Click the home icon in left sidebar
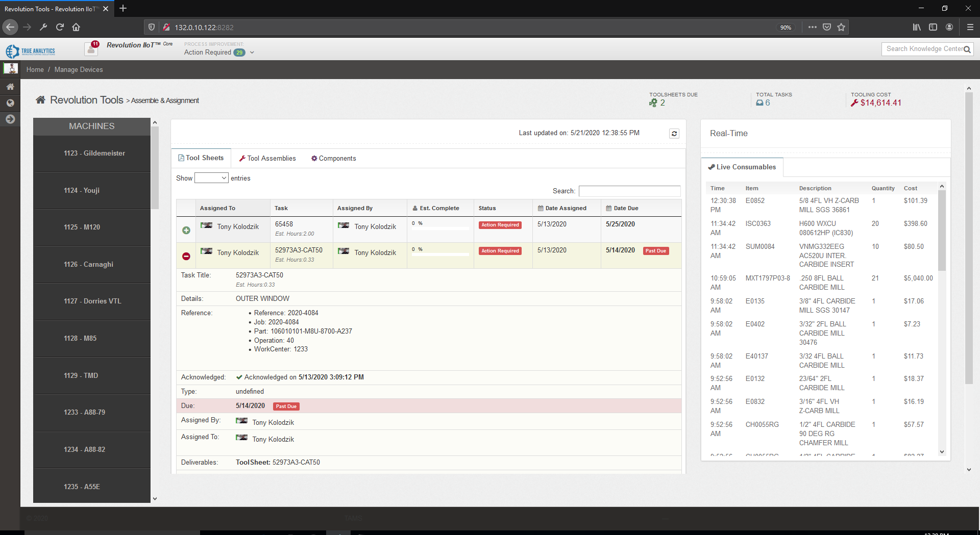This screenshot has width=980, height=535. [x=10, y=87]
